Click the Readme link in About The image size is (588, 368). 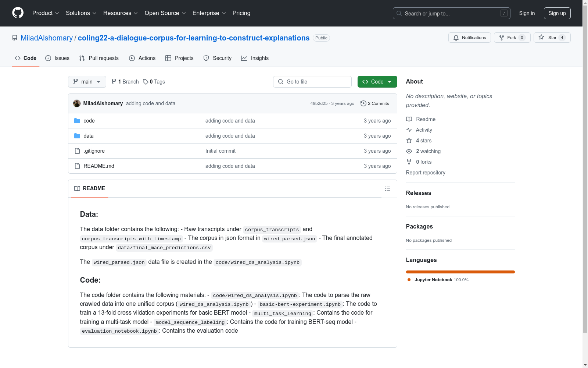(421, 119)
